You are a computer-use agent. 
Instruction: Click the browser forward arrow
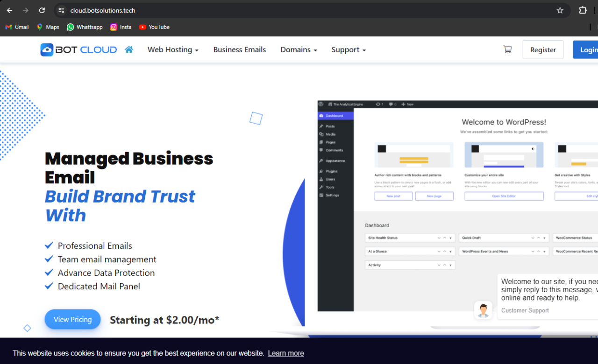pyautogui.click(x=26, y=10)
